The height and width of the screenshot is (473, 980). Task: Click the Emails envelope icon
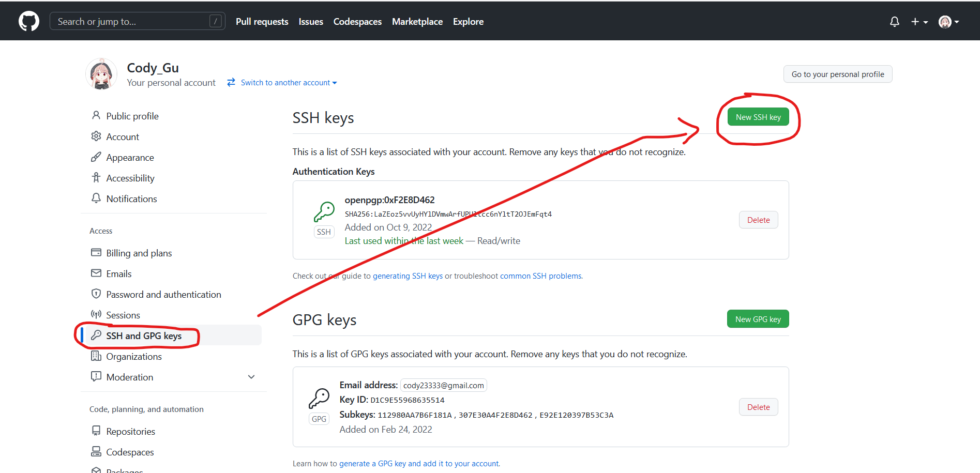[x=96, y=273]
